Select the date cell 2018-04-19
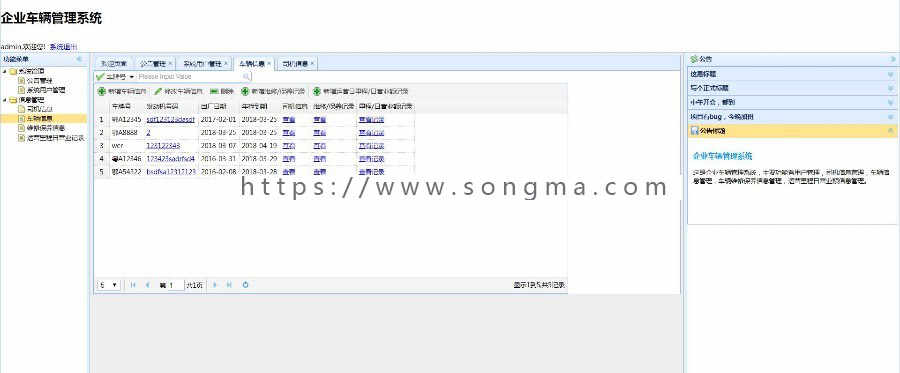This screenshot has height=373, width=900. click(259, 145)
